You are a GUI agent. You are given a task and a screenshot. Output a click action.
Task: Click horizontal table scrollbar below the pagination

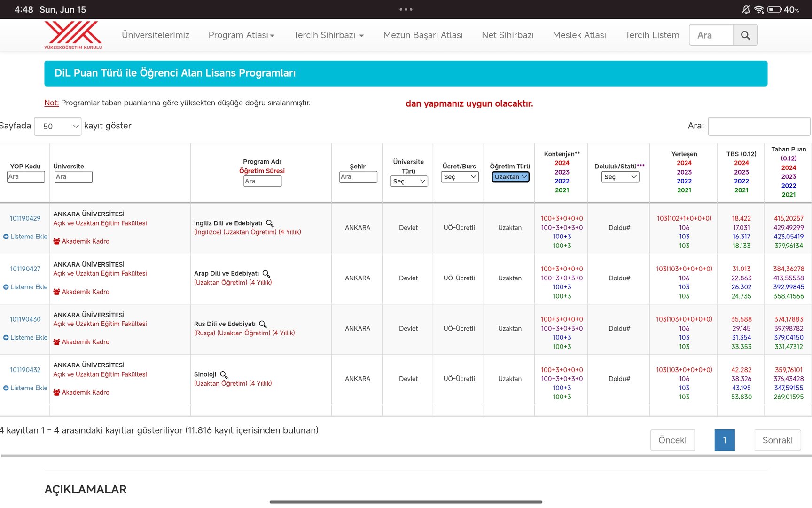click(406, 456)
